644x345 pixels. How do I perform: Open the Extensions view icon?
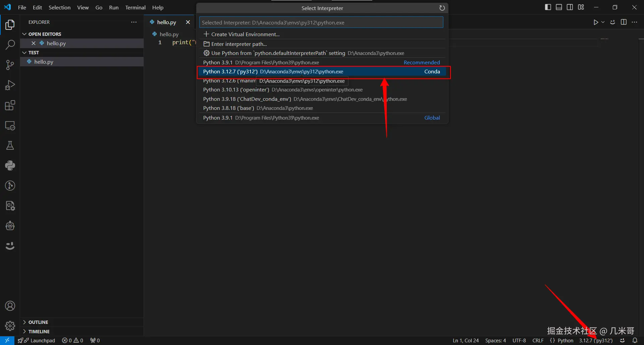(x=10, y=105)
